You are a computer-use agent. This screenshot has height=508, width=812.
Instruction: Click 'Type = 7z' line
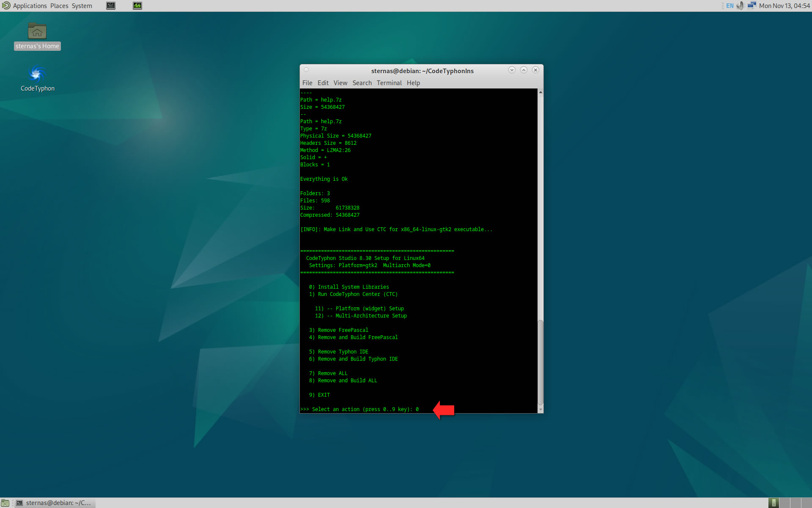(313, 129)
